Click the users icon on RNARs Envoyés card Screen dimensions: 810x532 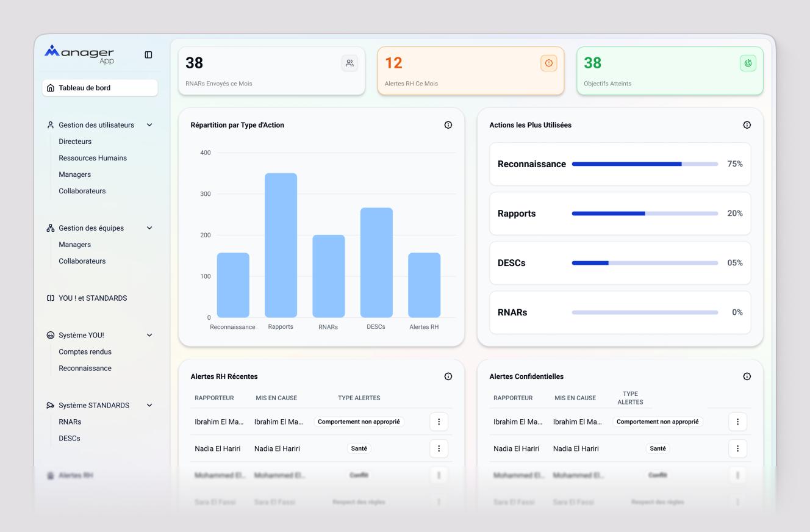pyautogui.click(x=349, y=63)
